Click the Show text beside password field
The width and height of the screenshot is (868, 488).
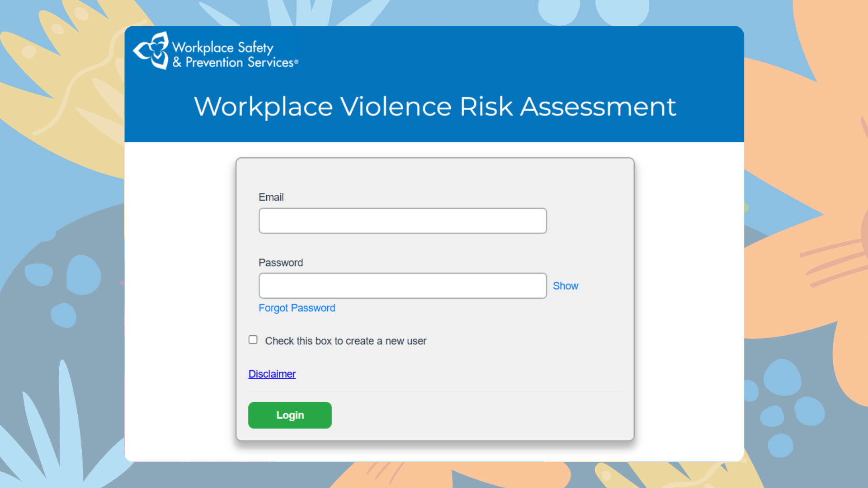click(x=565, y=286)
